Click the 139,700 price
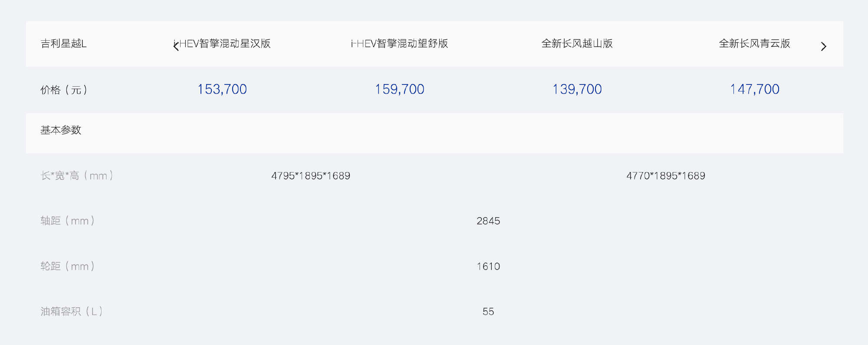This screenshot has height=345, width=868. 577,89
